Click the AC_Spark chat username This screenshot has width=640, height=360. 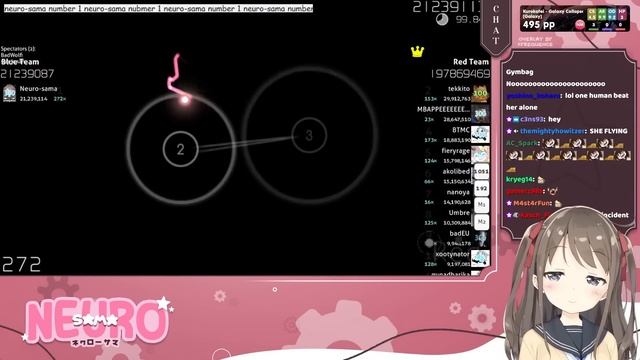[522, 143]
